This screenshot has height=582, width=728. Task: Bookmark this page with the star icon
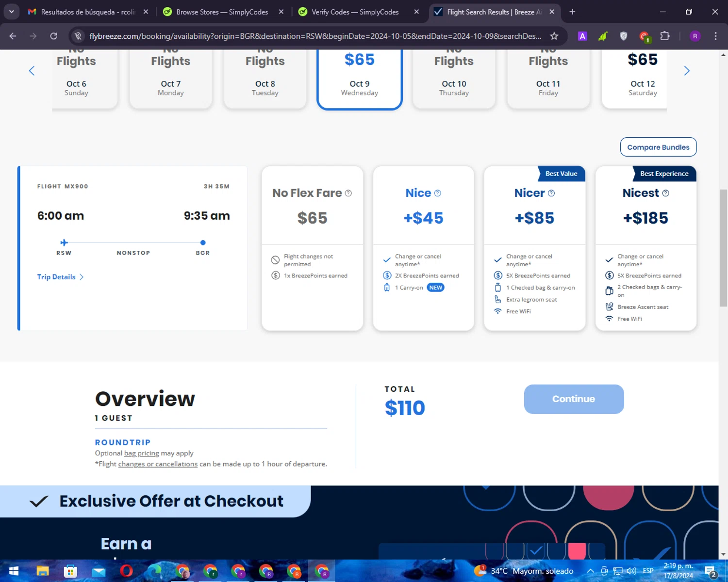(x=554, y=36)
